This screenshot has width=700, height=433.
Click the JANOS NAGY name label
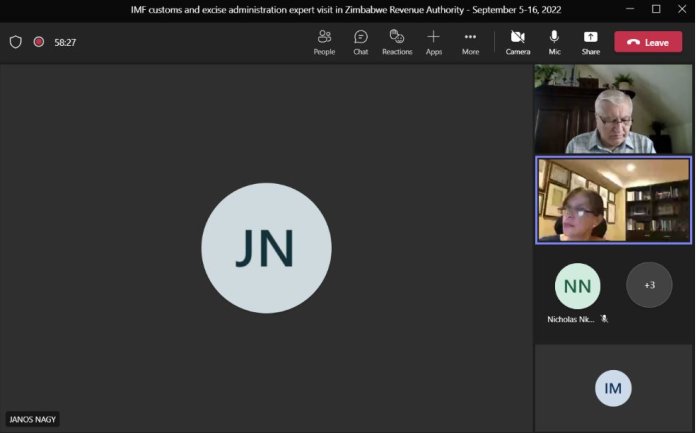[x=33, y=419]
